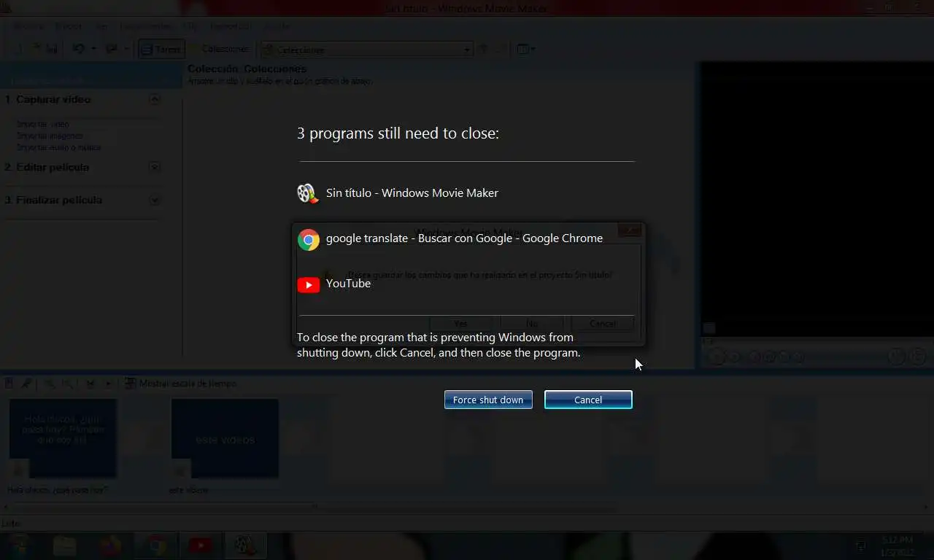This screenshot has height=560, width=934.
Task: Open the Ayuda menu in Movie Maker
Action: coord(276,26)
